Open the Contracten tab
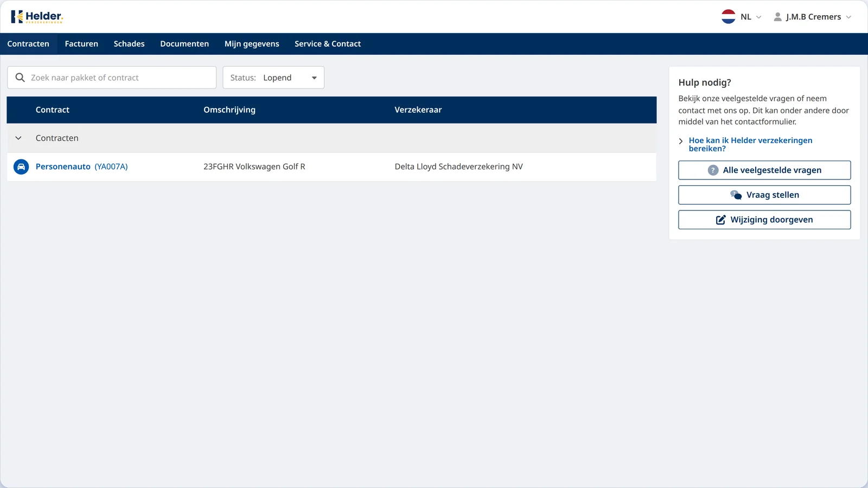The width and height of the screenshot is (868, 488). (28, 44)
